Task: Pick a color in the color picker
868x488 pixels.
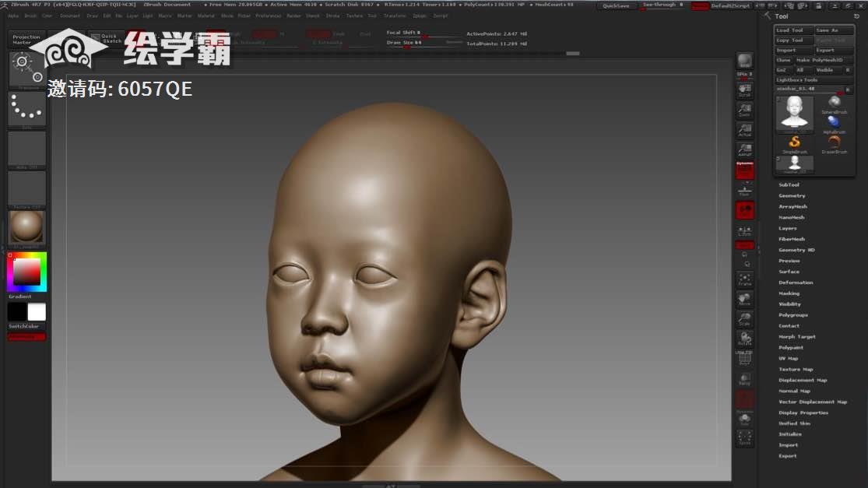Action: click(27, 271)
